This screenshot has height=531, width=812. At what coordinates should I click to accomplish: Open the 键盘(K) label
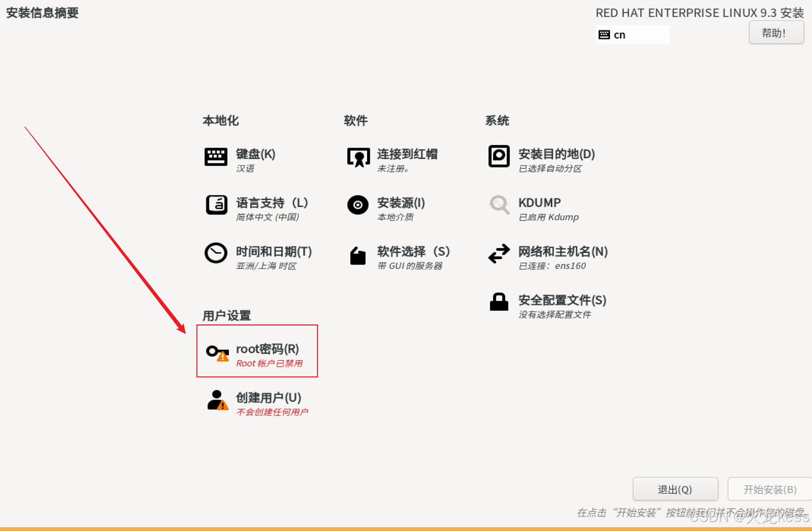coord(255,154)
